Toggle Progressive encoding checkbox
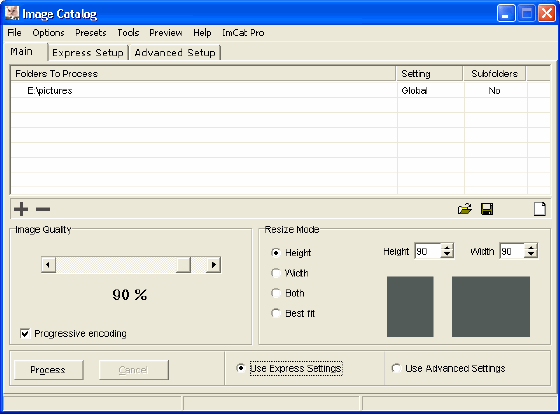Image resolution: width=560 pixels, height=414 pixels. coord(25,334)
